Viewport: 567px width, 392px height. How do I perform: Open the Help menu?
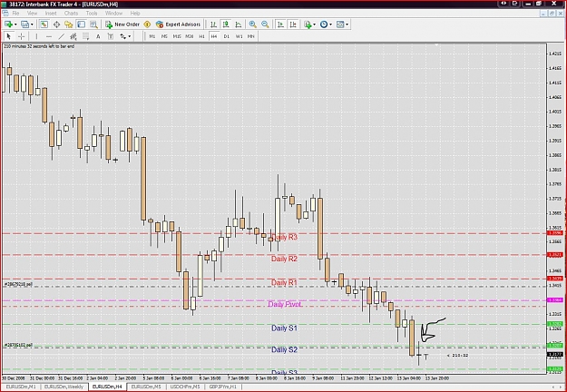point(135,13)
